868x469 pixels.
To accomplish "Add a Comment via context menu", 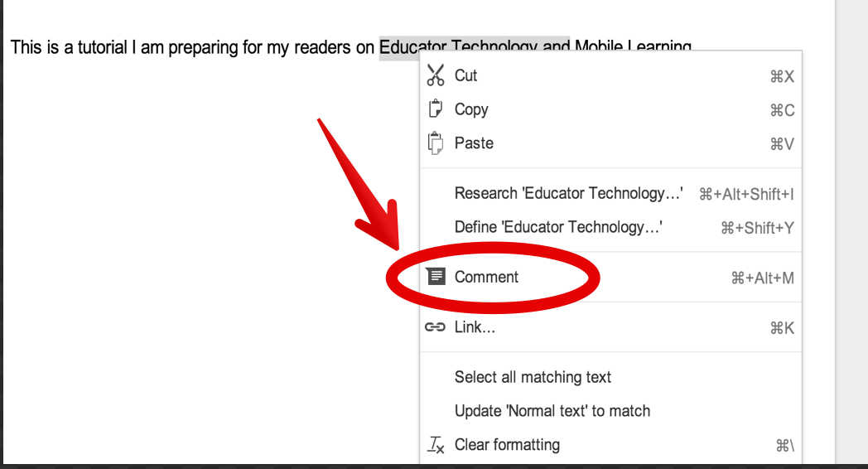I will pyautogui.click(x=610, y=277).
